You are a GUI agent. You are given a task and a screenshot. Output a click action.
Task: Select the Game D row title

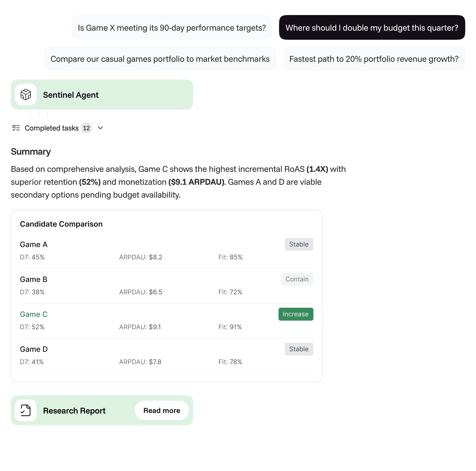34,349
